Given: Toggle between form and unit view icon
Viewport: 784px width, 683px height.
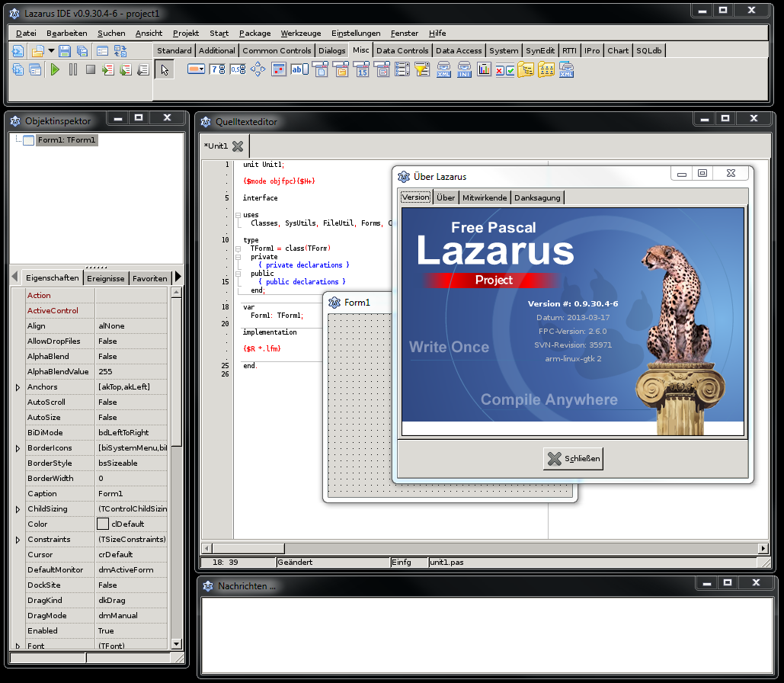Looking at the screenshot, I should [x=120, y=51].
